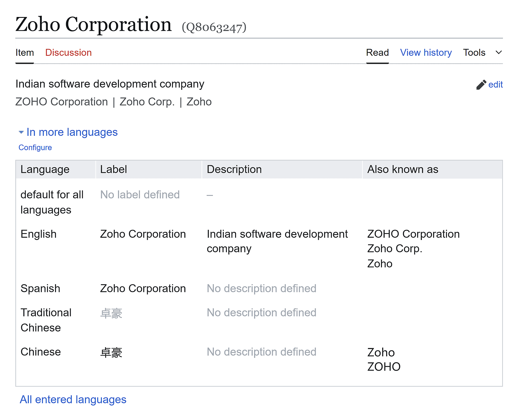Click the ZOHO alias in Chinese row

384,367
